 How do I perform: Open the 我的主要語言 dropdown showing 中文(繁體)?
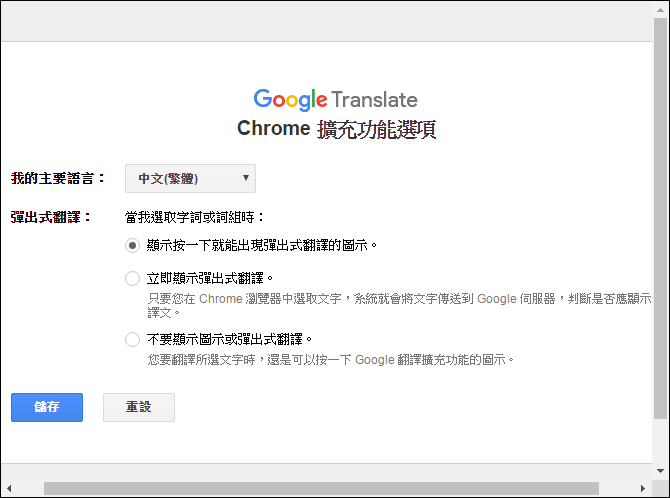pos(190,178)
